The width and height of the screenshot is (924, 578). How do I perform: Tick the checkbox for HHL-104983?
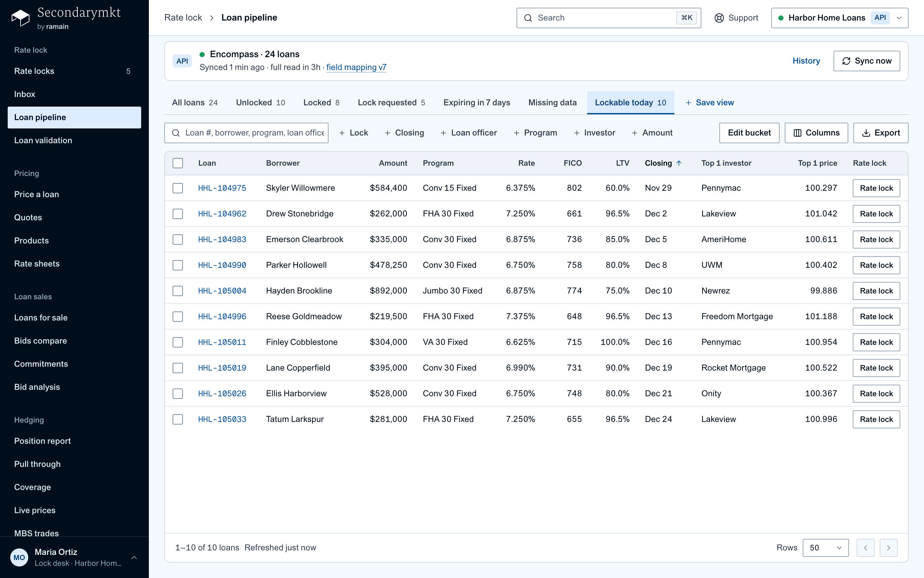coord(177,239)
